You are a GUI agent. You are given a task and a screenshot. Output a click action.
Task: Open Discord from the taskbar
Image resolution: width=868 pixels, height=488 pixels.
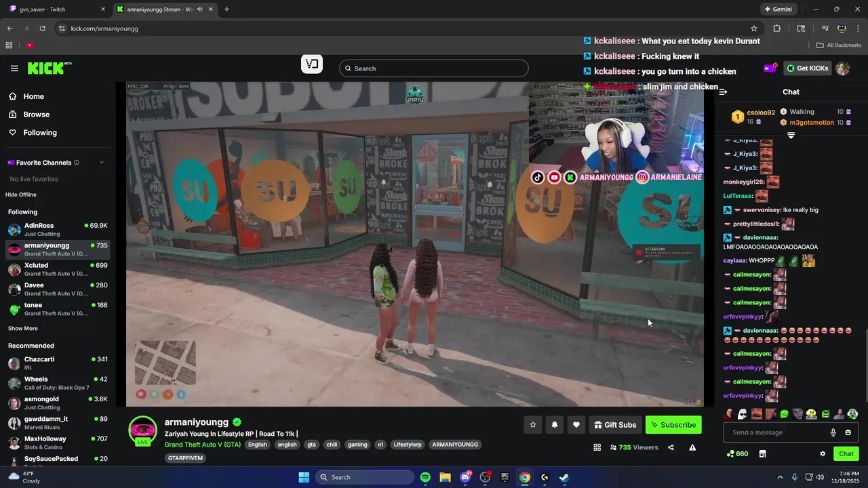[x=465, y=477]
